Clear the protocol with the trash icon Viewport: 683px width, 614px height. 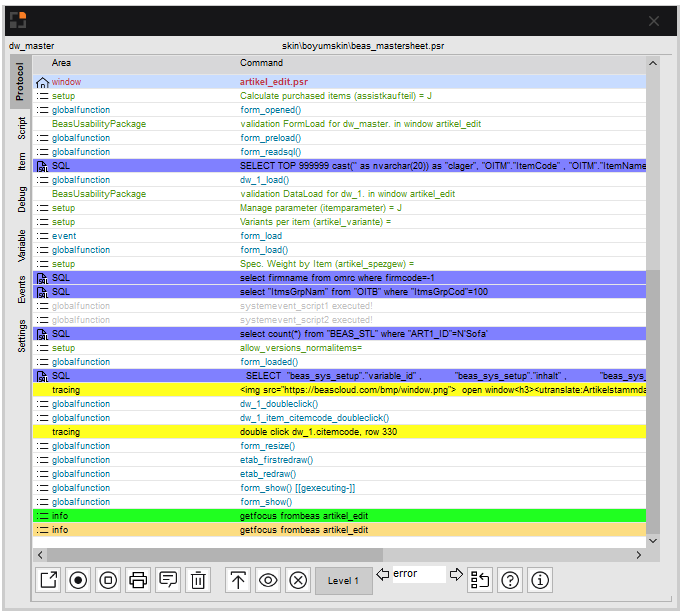[x=199, y=580]
